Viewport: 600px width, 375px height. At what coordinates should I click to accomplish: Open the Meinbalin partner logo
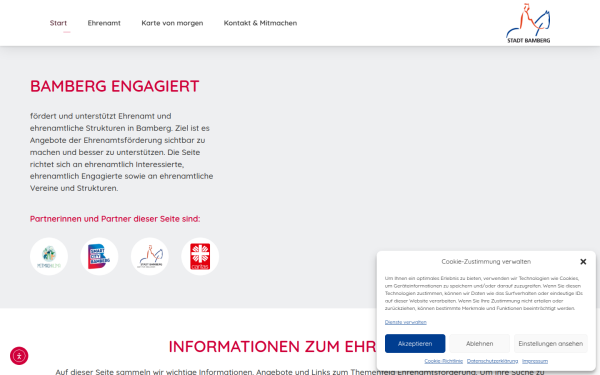[x=49, y=256]
